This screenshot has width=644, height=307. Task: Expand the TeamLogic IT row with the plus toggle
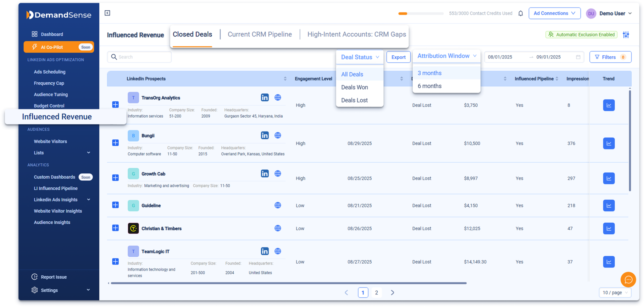(115, 261)
